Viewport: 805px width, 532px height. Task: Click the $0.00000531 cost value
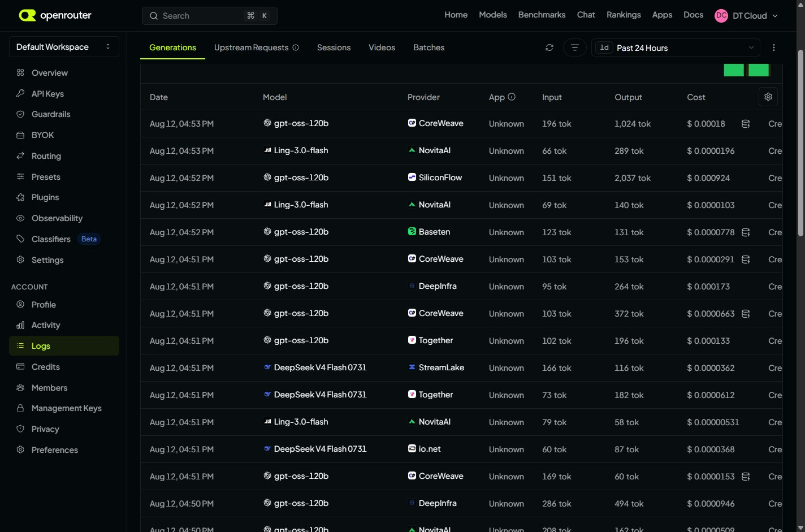pos(713,422)
